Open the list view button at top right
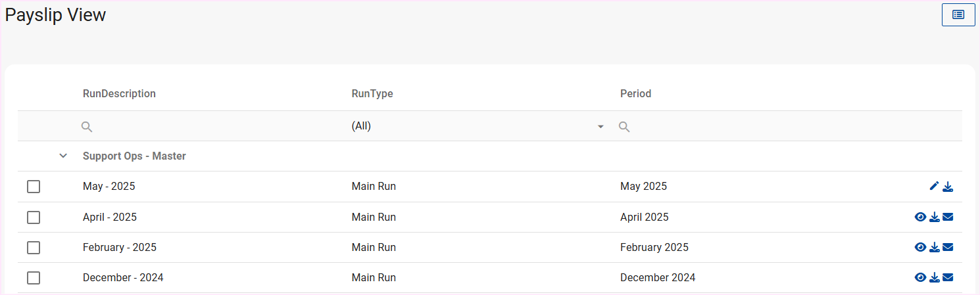This screenshot has width=980, height=295. (x=958, y=14)
